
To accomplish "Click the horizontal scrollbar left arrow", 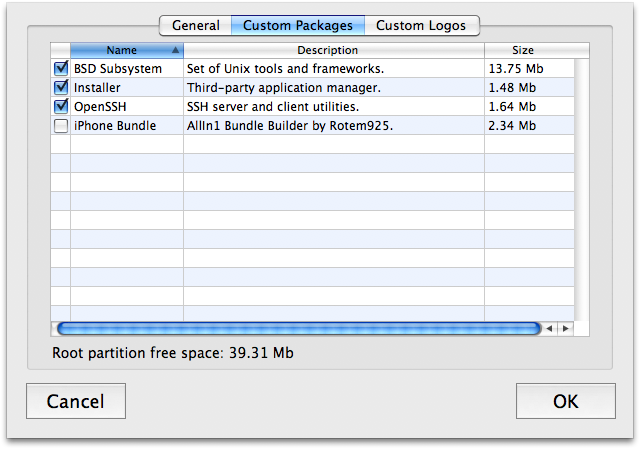I will click(x=550, y=328).
